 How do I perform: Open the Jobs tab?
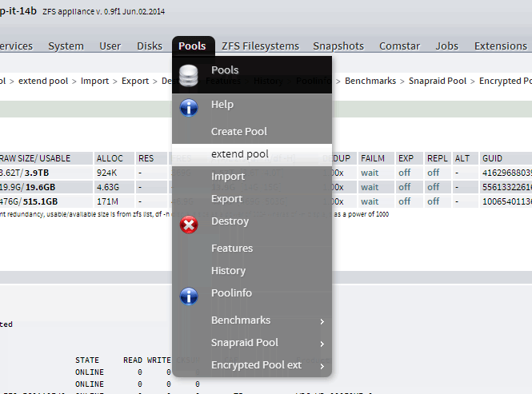(447, 46)
